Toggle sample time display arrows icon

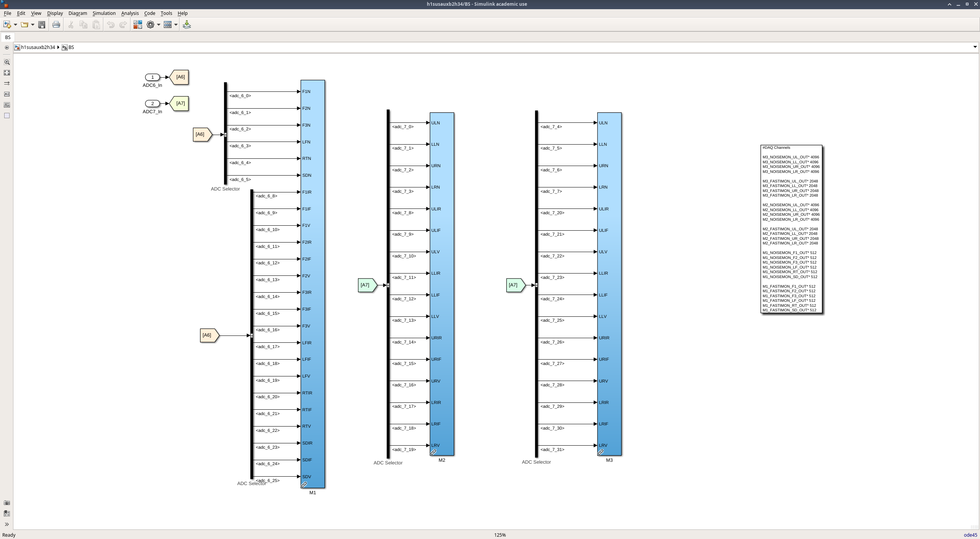coord(7,83)
